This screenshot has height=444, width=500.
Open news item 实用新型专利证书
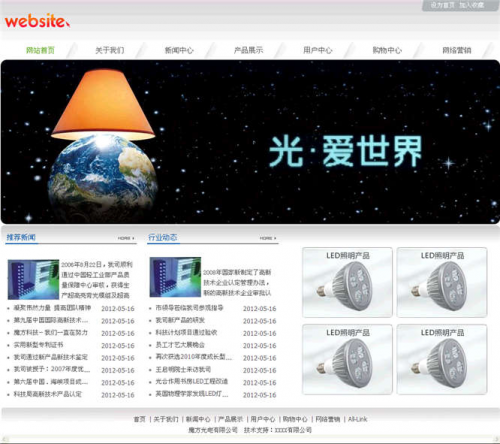pos(38,345)
